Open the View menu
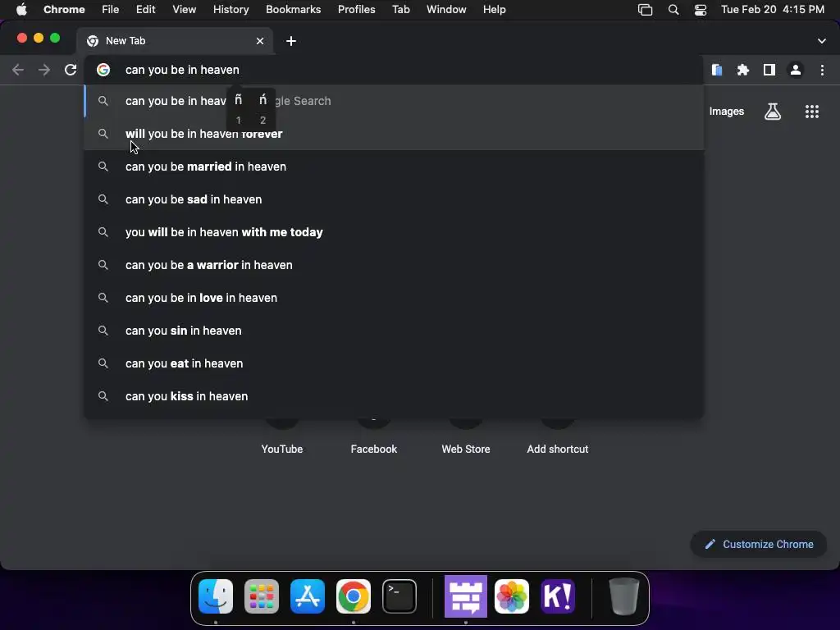 pyautogui.click(x=184, y=10)
